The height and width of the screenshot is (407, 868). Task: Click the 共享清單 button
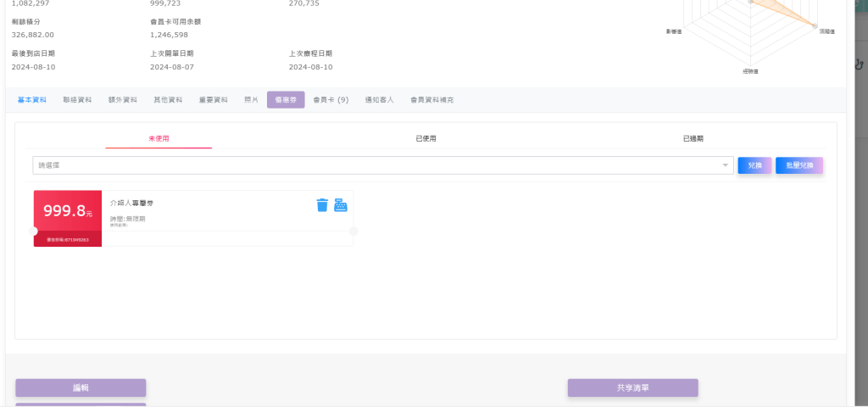(632, 387)
